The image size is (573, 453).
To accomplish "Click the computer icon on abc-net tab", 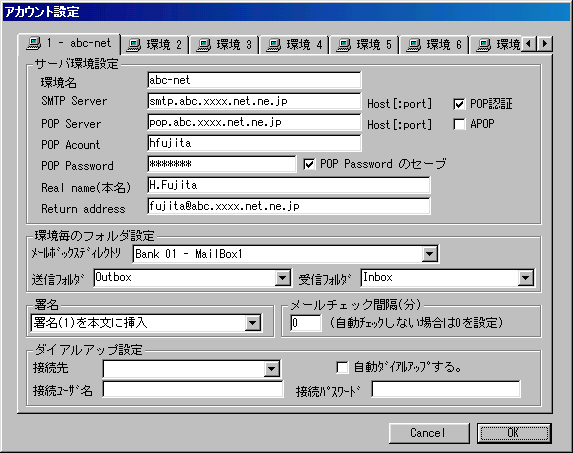I will click(34, 43).
